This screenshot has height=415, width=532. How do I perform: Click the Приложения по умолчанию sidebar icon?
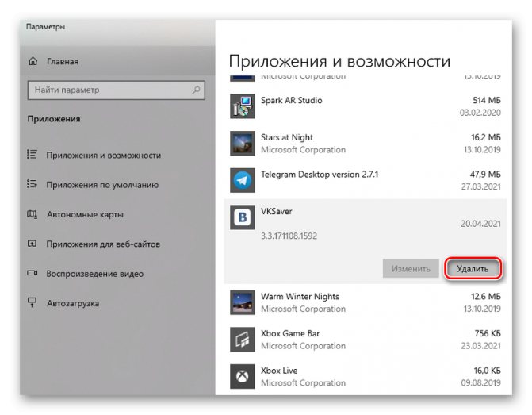[32, 184]
